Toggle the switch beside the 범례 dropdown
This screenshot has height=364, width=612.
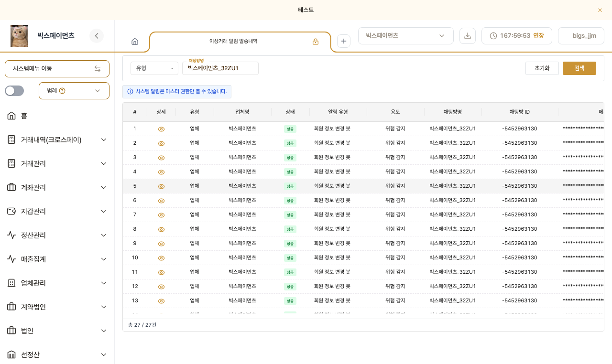pos(14,91)
